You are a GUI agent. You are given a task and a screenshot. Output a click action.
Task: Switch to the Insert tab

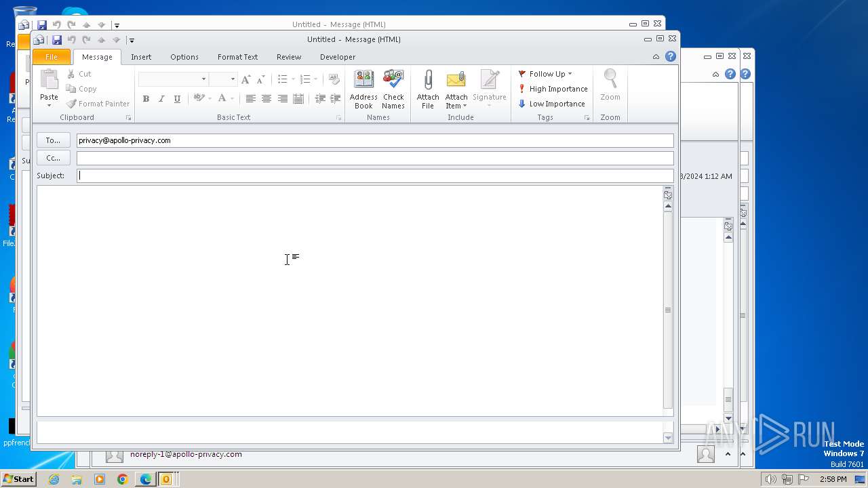(x=141, y=57)
